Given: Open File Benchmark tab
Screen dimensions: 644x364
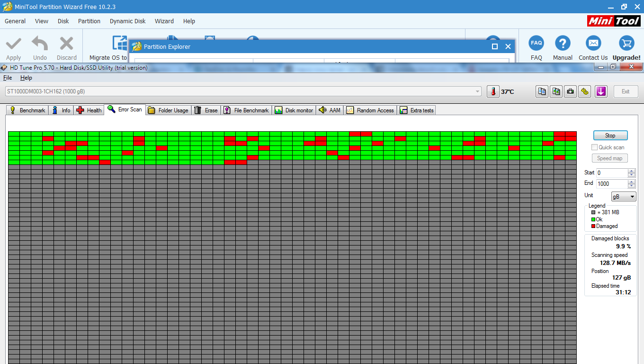Looking at the screenshot, I should tap(246, 110).
